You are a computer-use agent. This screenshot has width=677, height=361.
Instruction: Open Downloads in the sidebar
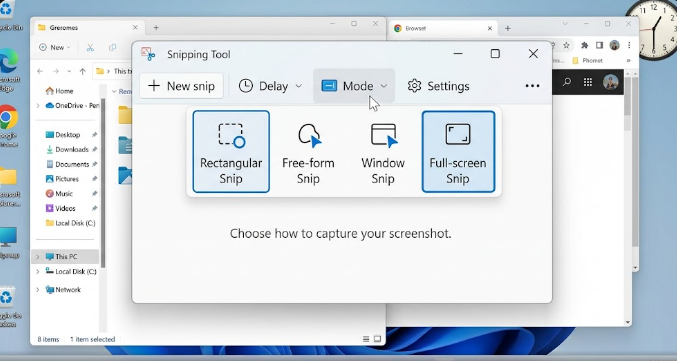[x=67, y=149]
